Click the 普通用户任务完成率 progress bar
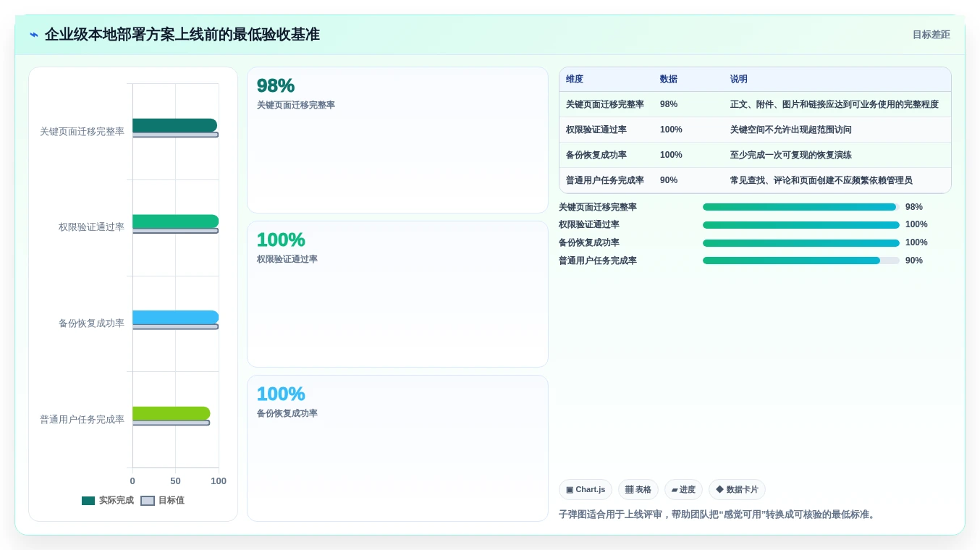The width and height of the screenshot is (980, 550). (x=801, y=261)
